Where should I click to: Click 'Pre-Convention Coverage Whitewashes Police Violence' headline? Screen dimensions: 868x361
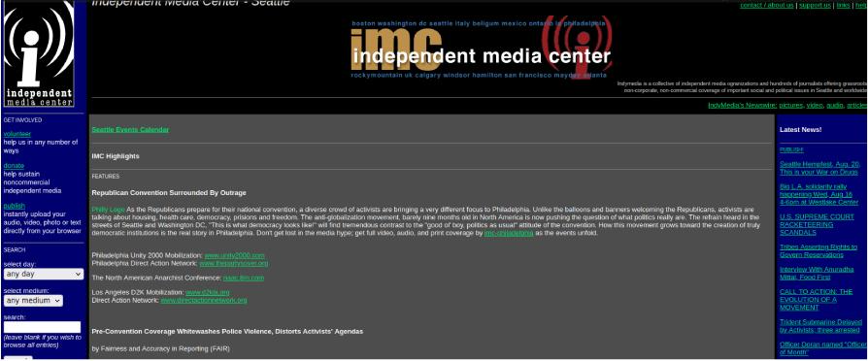[227, 331]
